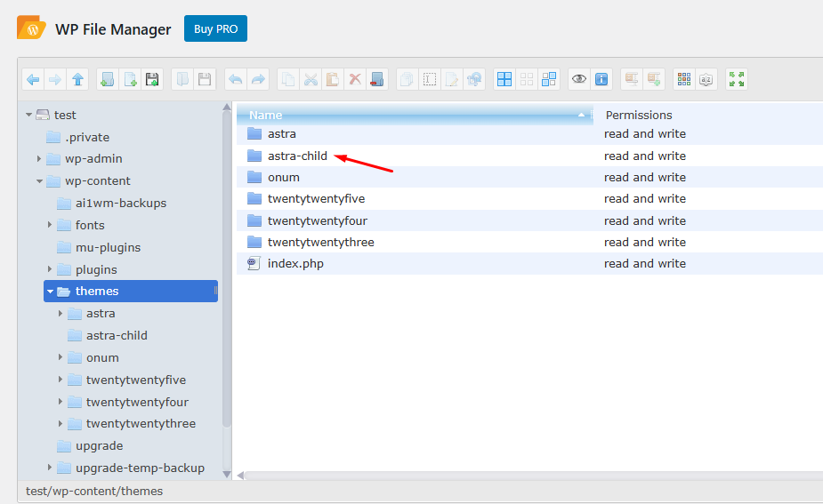Image resolution: width=823 pixels, height=504 pixels.
Task: Expand the plugins folder arrow
Action: [50, 269]
